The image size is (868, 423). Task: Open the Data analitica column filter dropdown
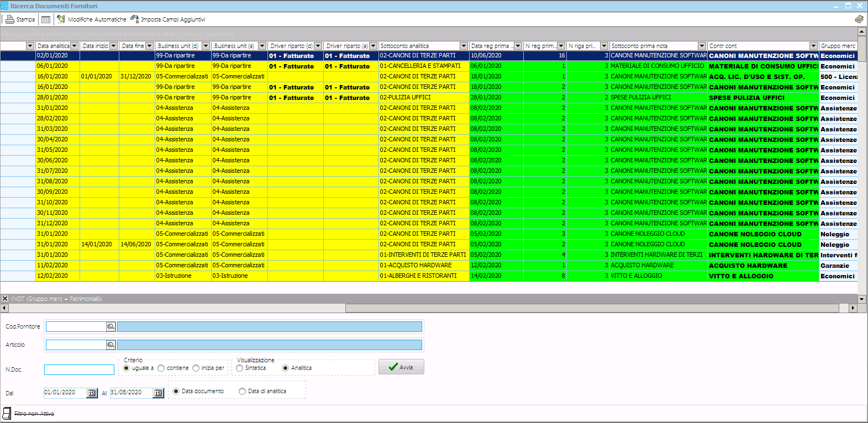pyautogui.click(x=75, y=46)
